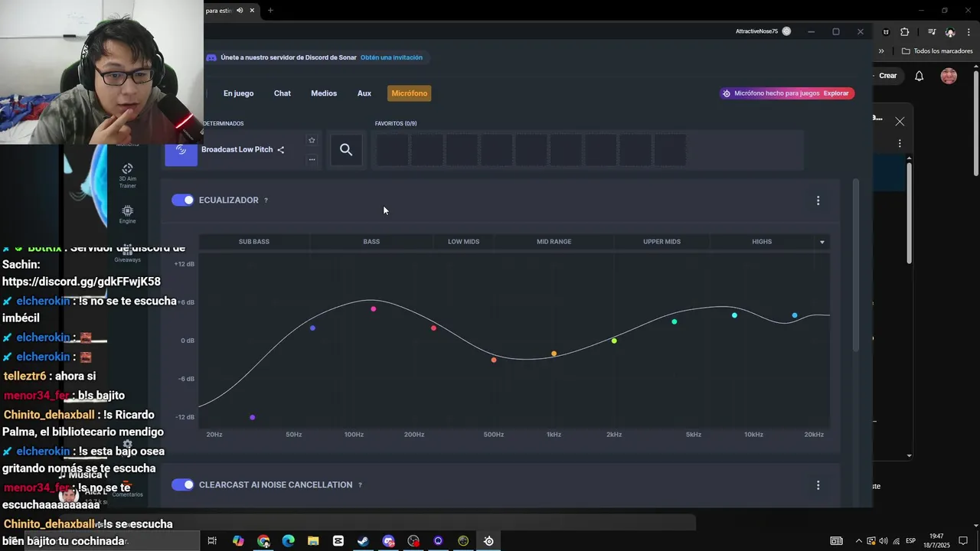
Task: Open Engine in SteelSeries sidebar
Action: click(x=128, y=214)
